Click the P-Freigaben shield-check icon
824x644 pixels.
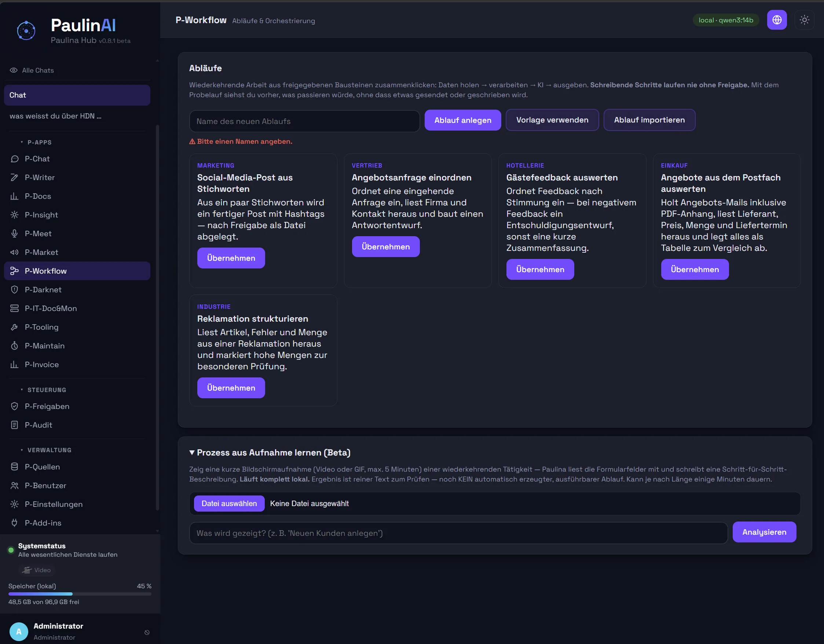[x=14, y=406]
